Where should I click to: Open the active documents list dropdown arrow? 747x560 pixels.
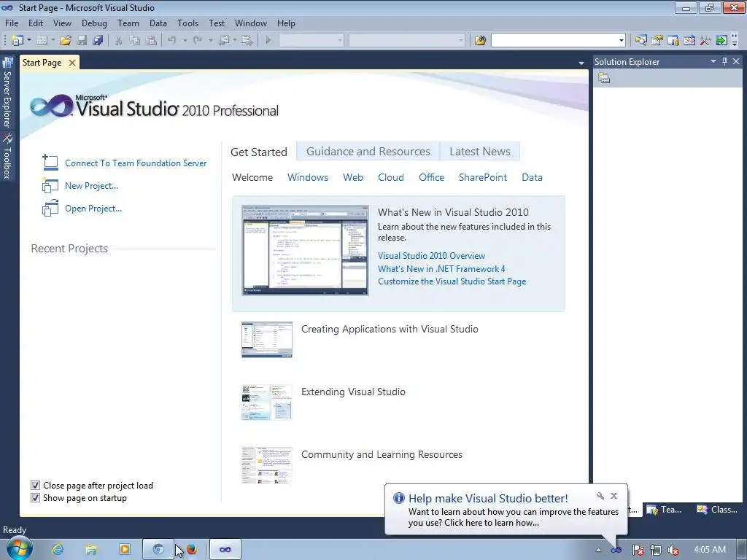(x=581, y=63)
